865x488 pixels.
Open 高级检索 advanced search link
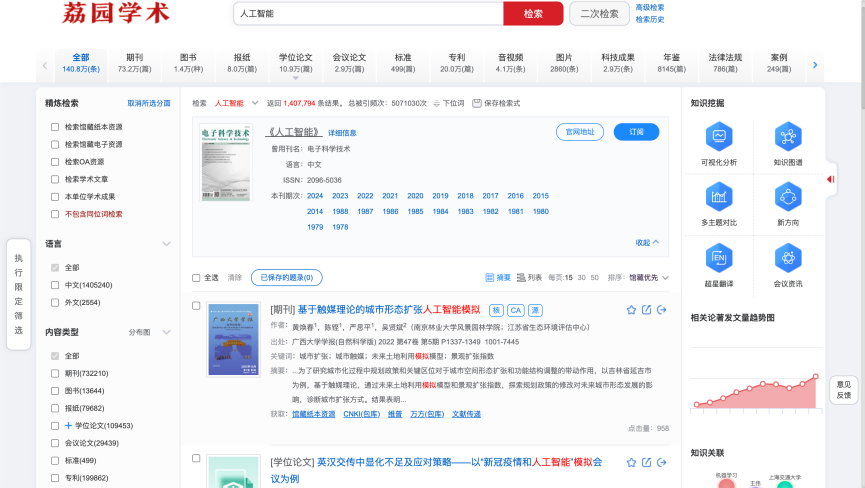[650, 7]
